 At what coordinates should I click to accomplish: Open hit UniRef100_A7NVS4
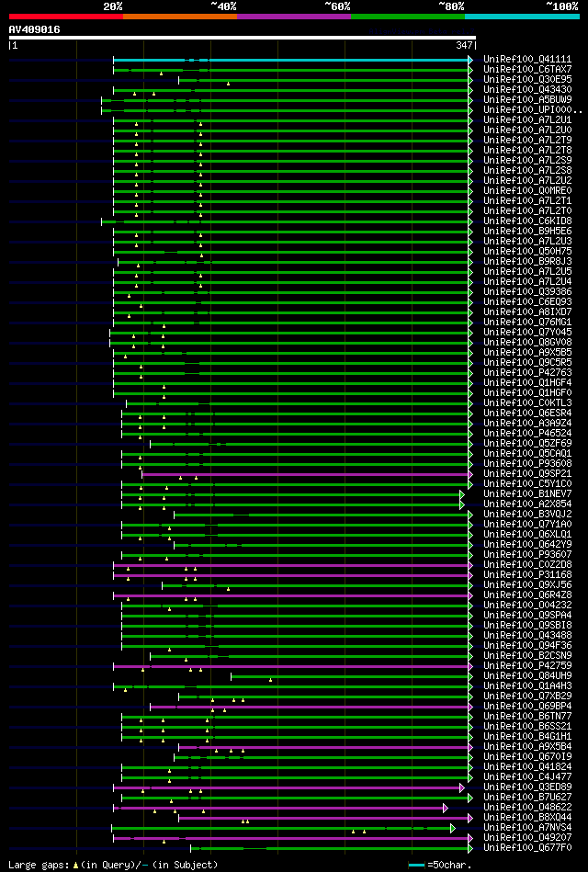click(x=527, y=828)
